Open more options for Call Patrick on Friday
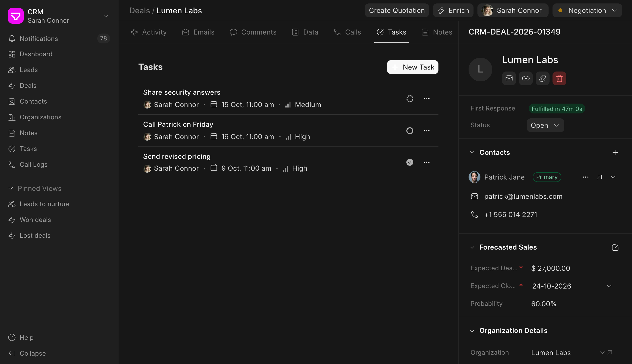632x364 pixels. pyautogui.click(x=427, y=131)
